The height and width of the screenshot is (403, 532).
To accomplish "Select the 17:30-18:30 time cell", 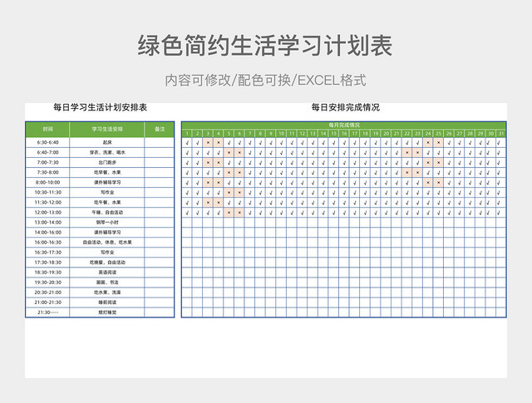I will tap(47, 263).
